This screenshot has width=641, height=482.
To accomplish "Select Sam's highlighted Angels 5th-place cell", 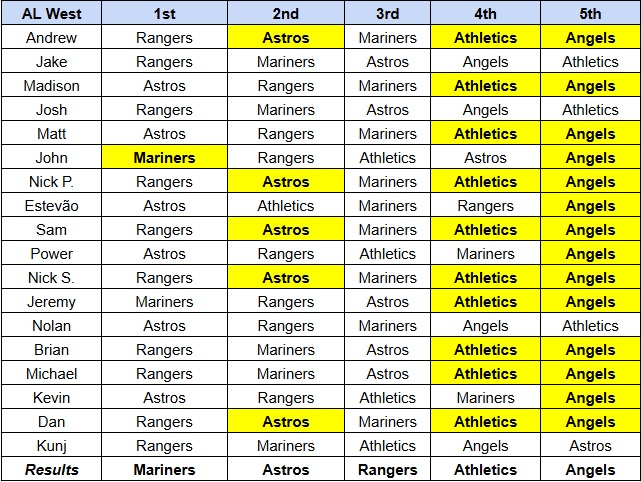I will (590, 230).
